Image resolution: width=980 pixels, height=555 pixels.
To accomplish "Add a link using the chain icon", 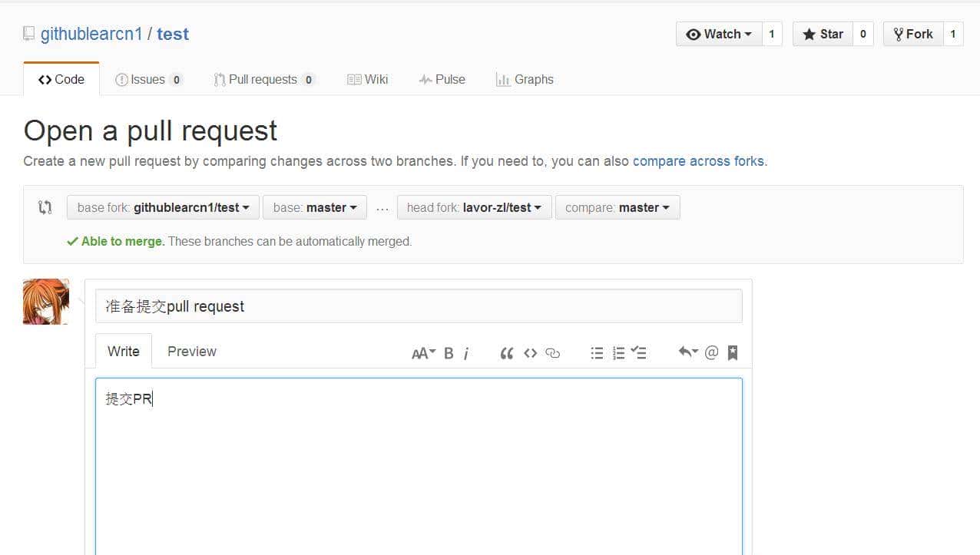I will point(552,353).
